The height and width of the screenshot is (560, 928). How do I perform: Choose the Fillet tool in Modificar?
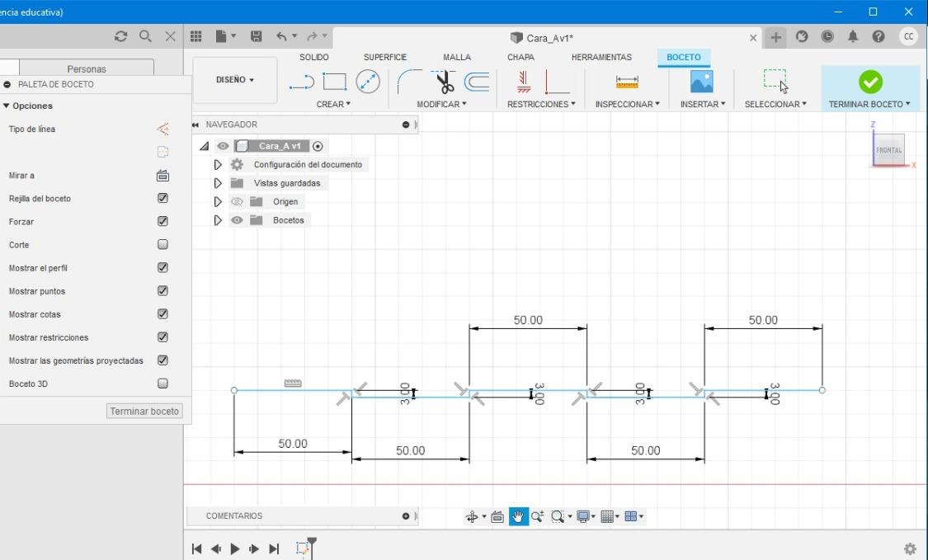pos(409,82)
